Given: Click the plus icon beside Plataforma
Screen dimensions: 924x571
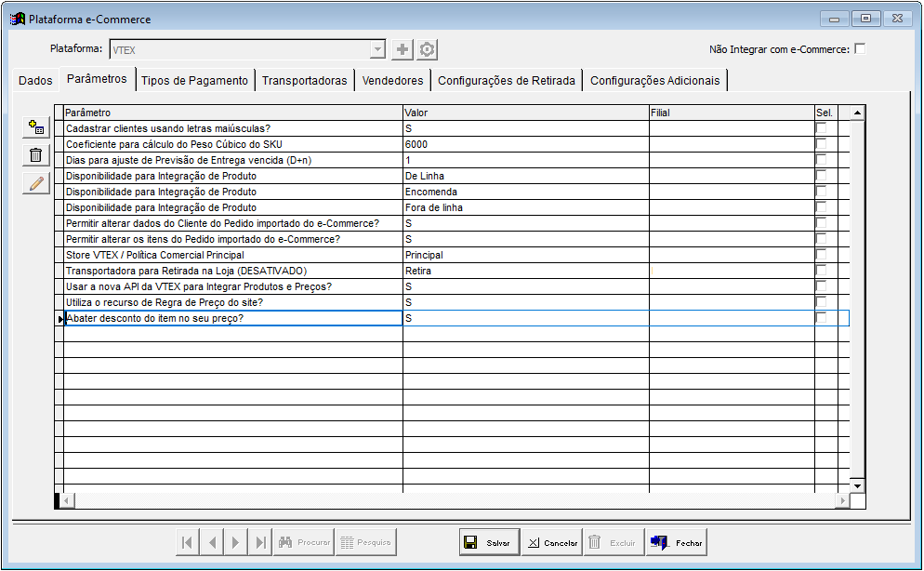Looking at the screenshot, I should point(403,50).
